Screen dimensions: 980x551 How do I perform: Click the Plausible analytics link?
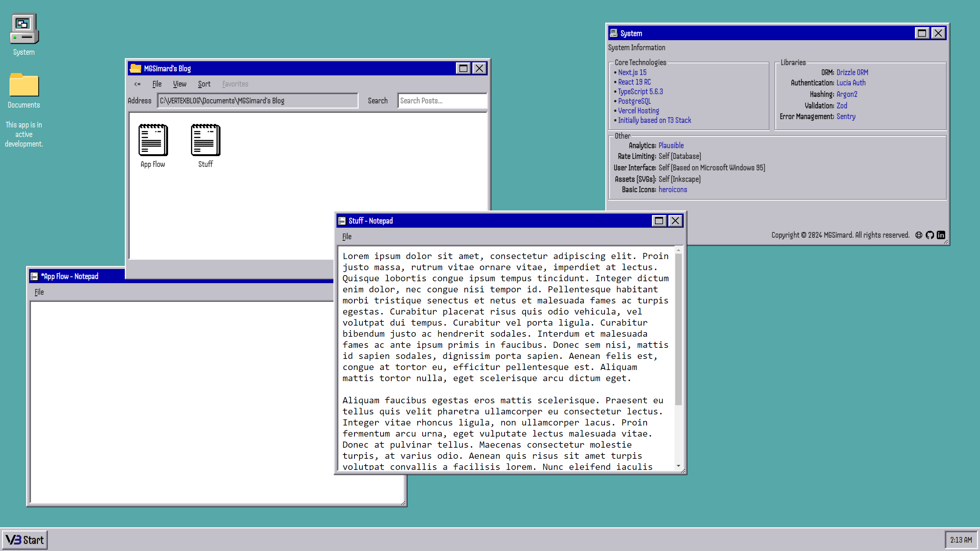[671, 145]
